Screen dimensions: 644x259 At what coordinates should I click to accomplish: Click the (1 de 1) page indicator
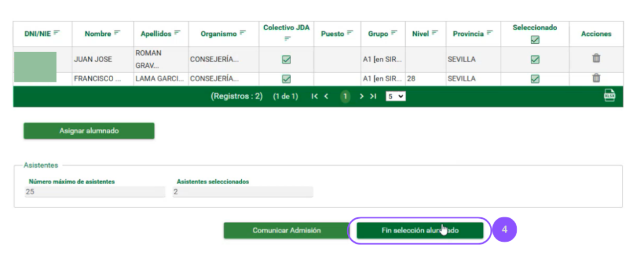pyautogui.click(x=286, y=96)
